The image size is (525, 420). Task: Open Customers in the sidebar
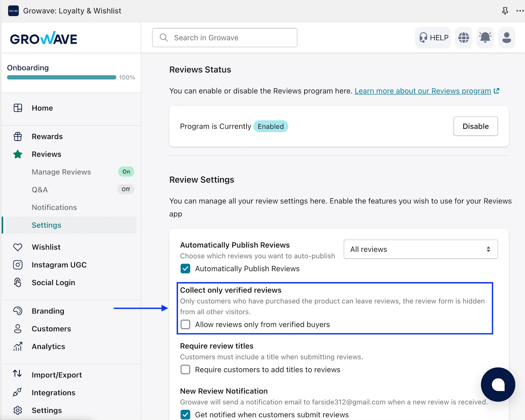(51, 329)
